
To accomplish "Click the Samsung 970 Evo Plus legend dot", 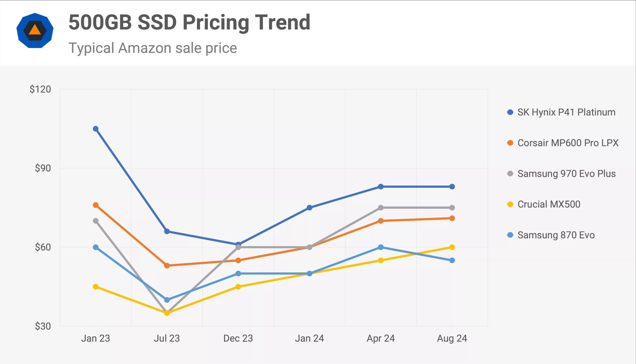I will pyautogui.click(x=510, y=174).
